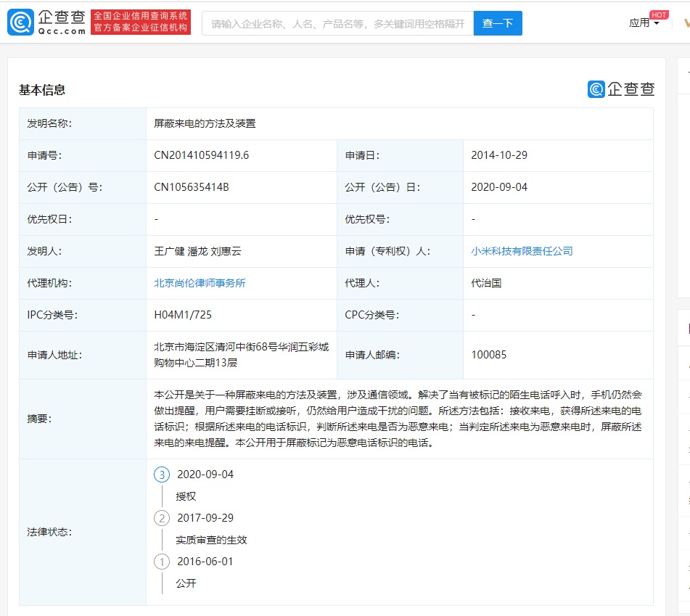This screenshot has height=616, width=690.
Task: Select legal status step 3 circle
Action: pyautogui.click(x=162, y=475)
